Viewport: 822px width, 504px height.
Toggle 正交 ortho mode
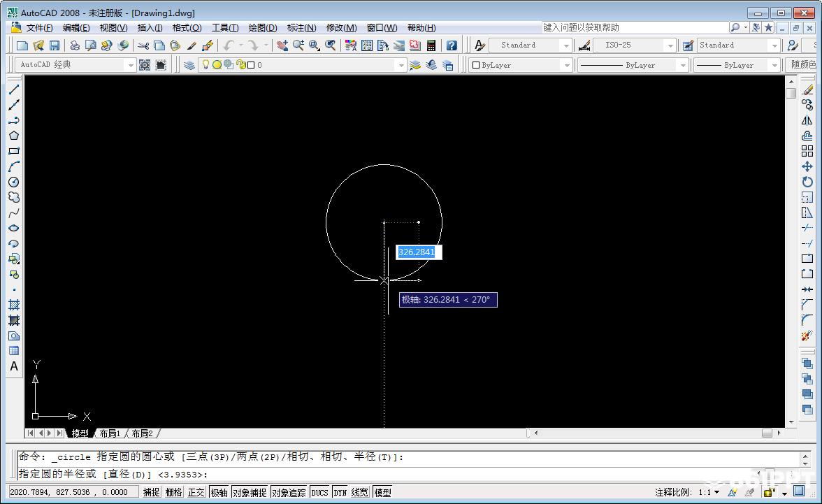[x=196, y=492]
